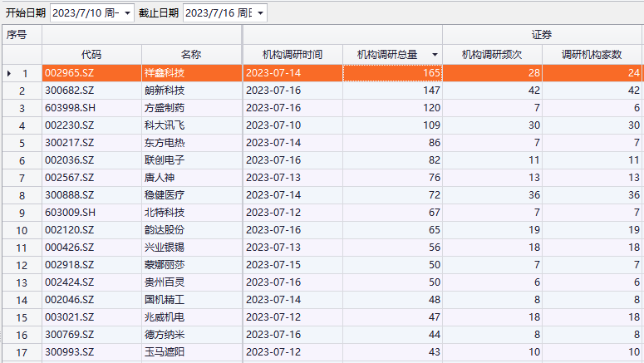The height and width of the screenshot is (363, 644).
Task: Click the 德方纳米 name cell
Action: click(165, 335)
